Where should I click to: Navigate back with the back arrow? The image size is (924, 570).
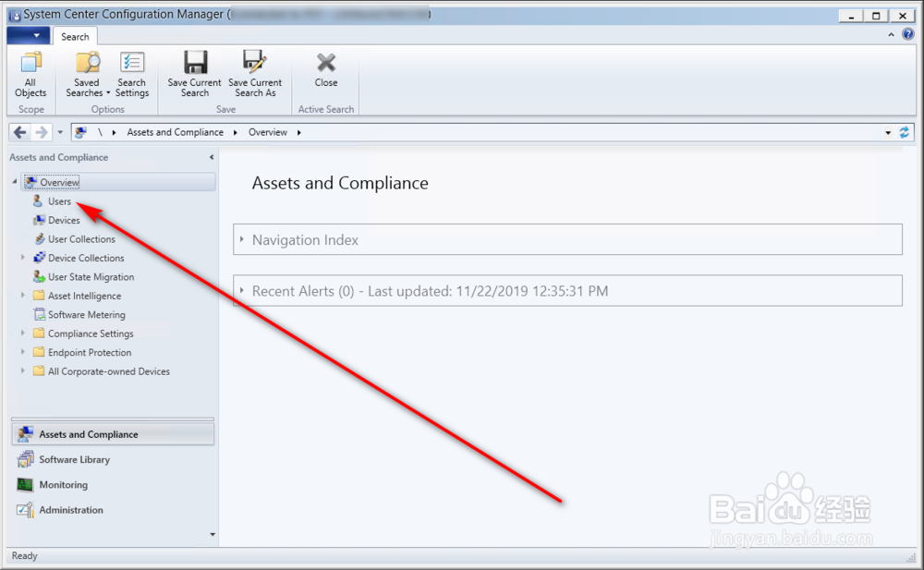19,132
